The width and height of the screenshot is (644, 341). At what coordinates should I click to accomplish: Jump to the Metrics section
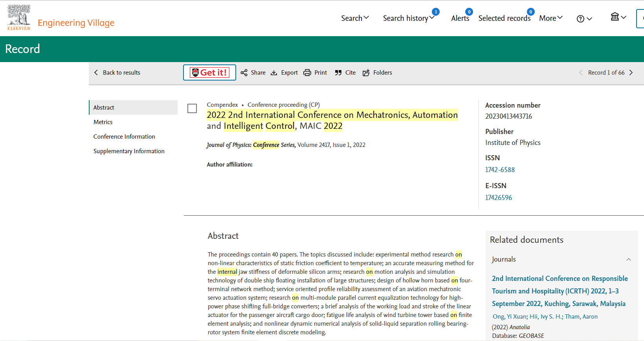103,122
